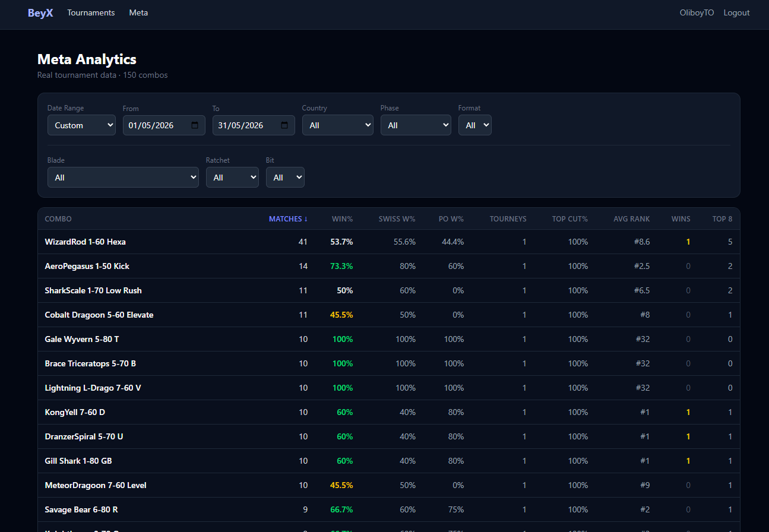Select the Brace Triceratops 5-70 B combo
The width and height of the screenshot is (769, 532).
90,363
